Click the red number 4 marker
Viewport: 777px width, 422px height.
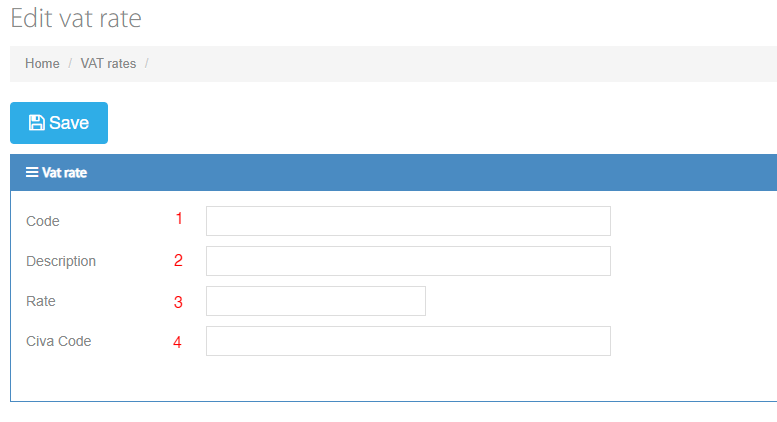tap(177, 342)
